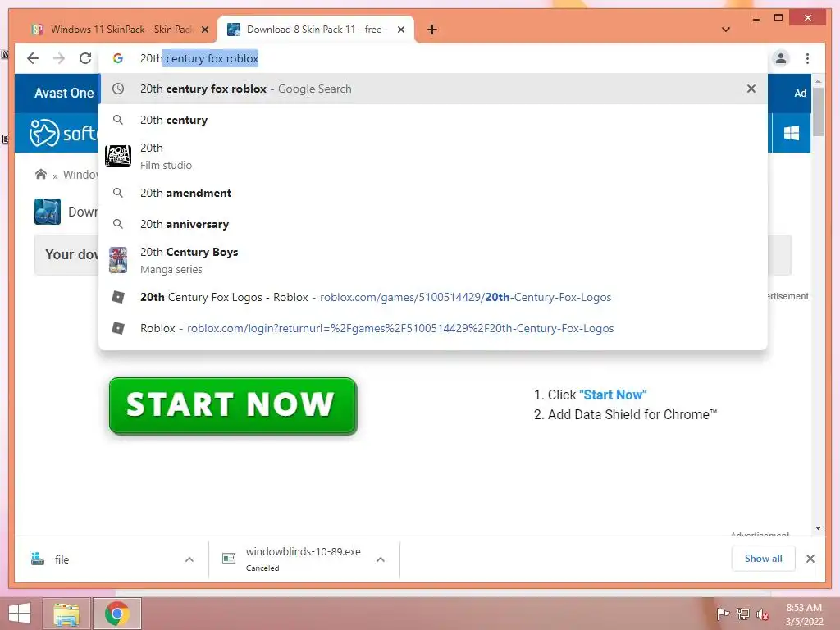Click the browser forward arrow
The width and height of the screenshot is (840, 630).
[x=59, y=58]
